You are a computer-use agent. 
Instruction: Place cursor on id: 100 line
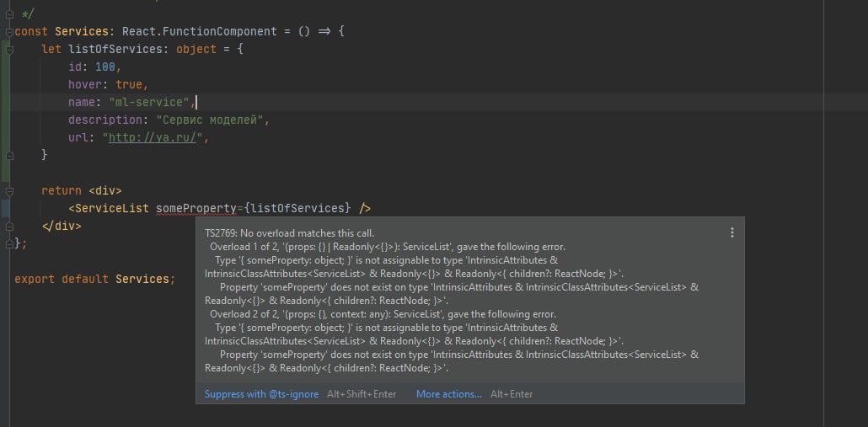point(94,67)
